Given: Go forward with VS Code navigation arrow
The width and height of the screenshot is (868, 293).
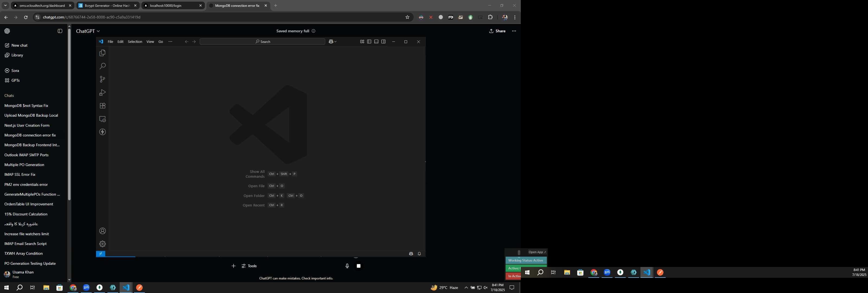Looking at the screenshot, I should click(194, 42).
